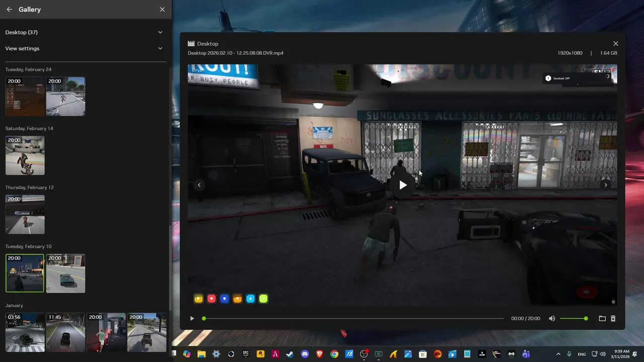Open Xbox Game Bar icon in taskbar
The width and height of the screenshot is (644, 362).
(x=378, y=354)
